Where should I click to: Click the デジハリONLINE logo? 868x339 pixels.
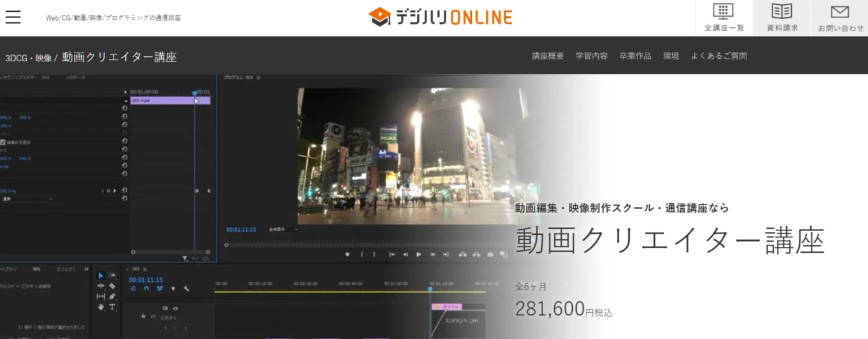pos(440,17)
